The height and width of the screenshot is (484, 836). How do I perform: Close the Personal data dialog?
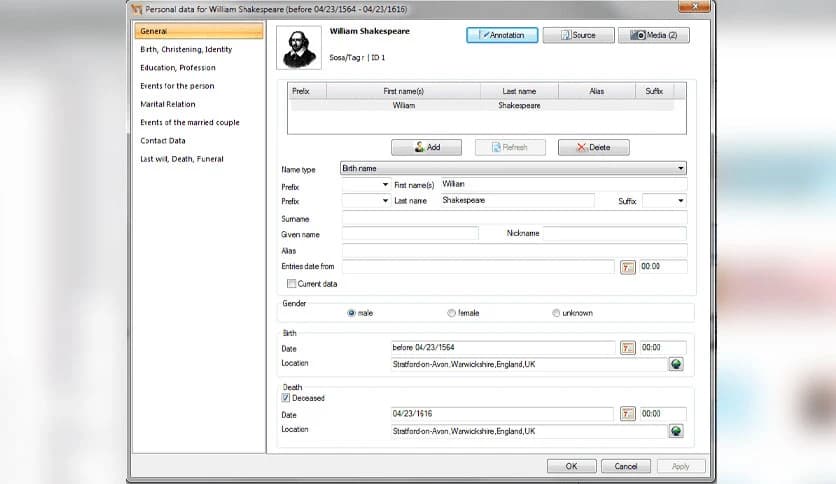694,6
